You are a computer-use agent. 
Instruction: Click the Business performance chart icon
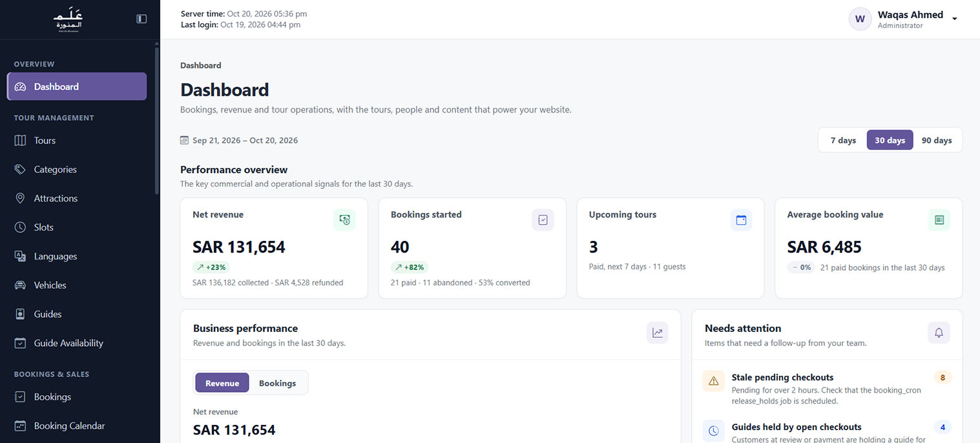[658, 333]
